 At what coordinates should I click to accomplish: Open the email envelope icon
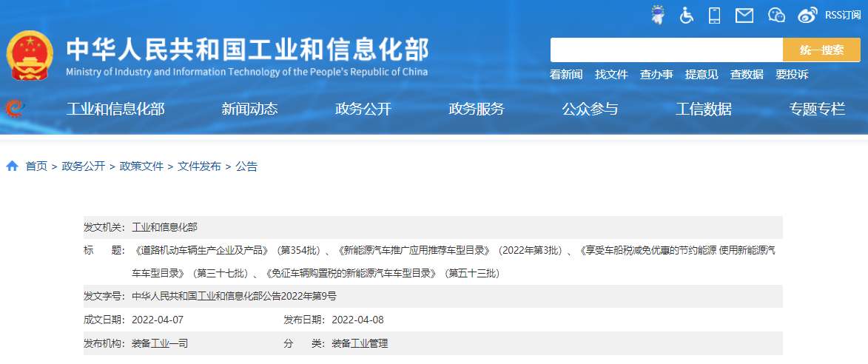point(744,16)
